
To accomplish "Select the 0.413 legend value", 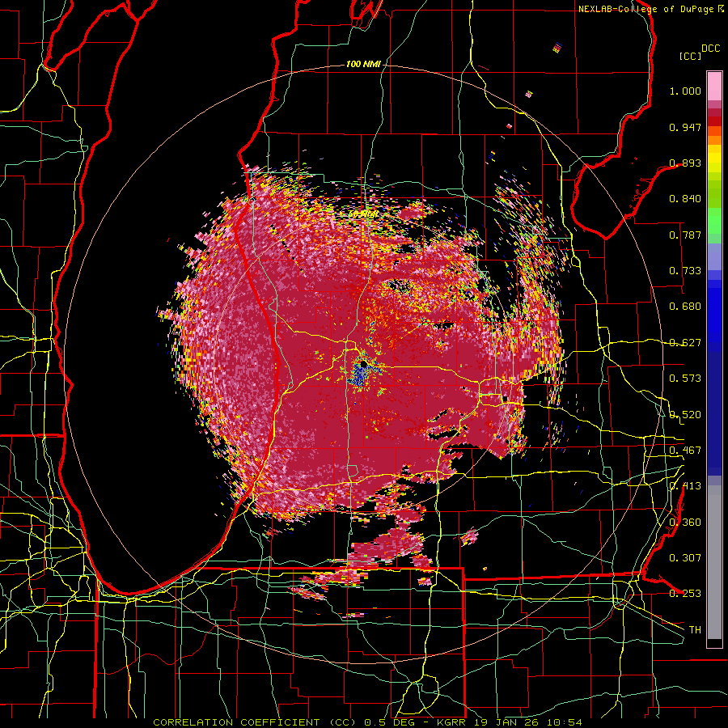I will coord(685,486).
